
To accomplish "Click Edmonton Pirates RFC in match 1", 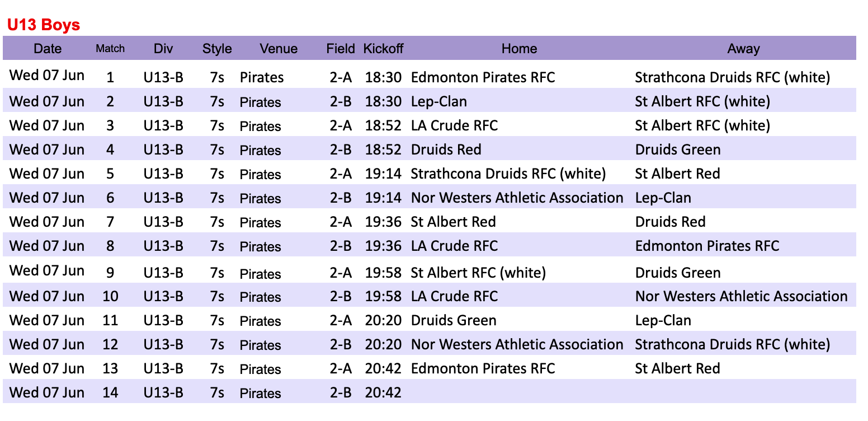I will point(483,77).
